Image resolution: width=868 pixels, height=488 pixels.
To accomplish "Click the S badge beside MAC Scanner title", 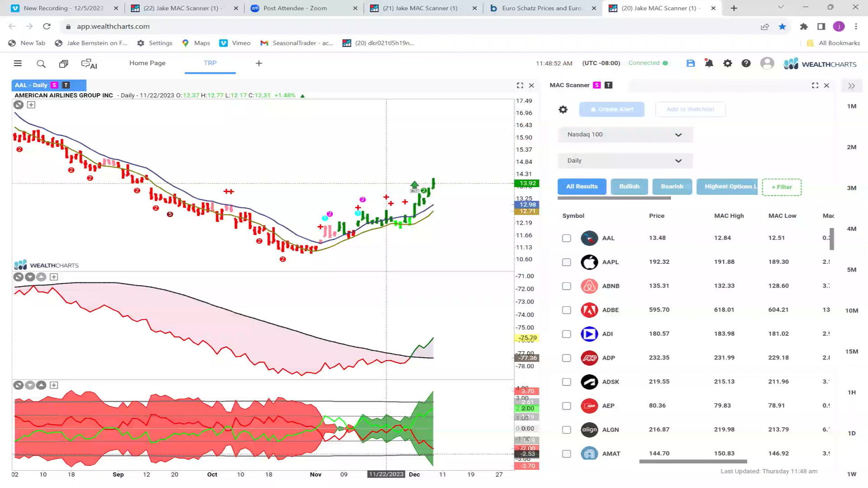I will pyautogui.click(x=597, y=85).
